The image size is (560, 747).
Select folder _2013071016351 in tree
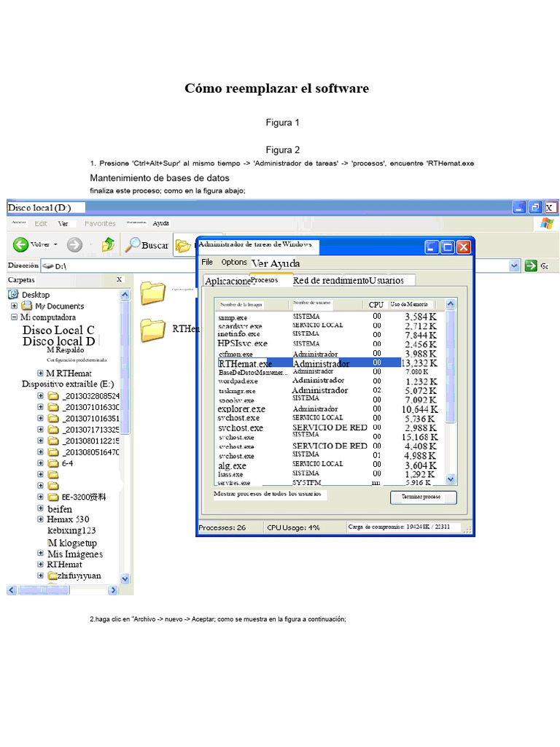click(85, 418)
